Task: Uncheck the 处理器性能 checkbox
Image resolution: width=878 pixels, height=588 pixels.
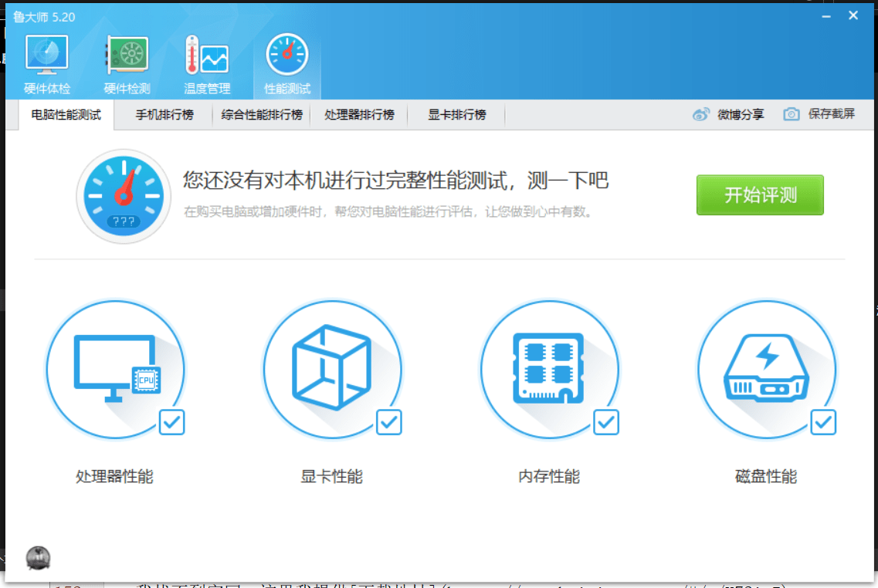Action: coord(171,422)
